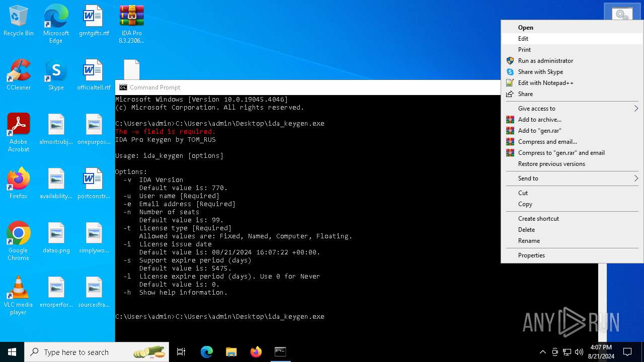Image resolution: width=644 pixels, height=362 pixels.
Task: Choose Print in context menu
Action: point(572,50)
